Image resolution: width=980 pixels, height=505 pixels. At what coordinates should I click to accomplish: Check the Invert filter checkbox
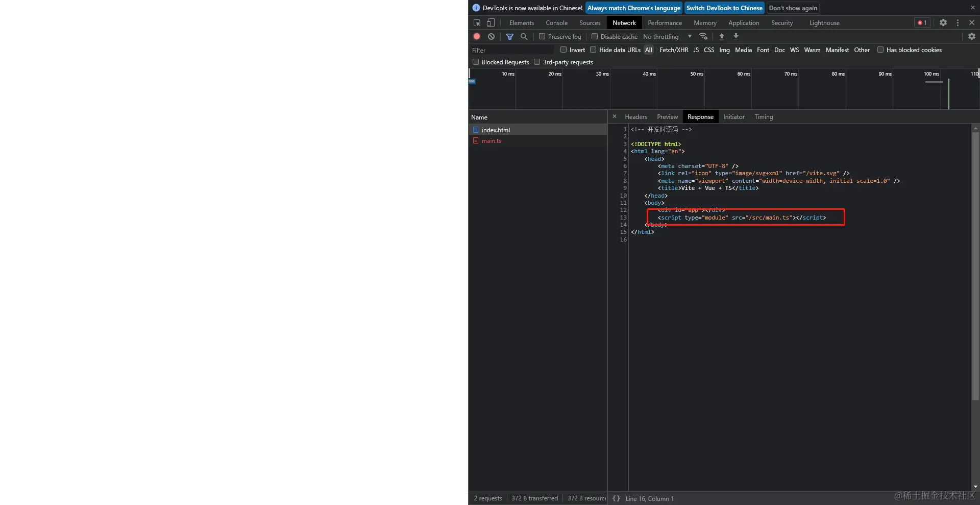pyautogui.click(x=563, y=50)
